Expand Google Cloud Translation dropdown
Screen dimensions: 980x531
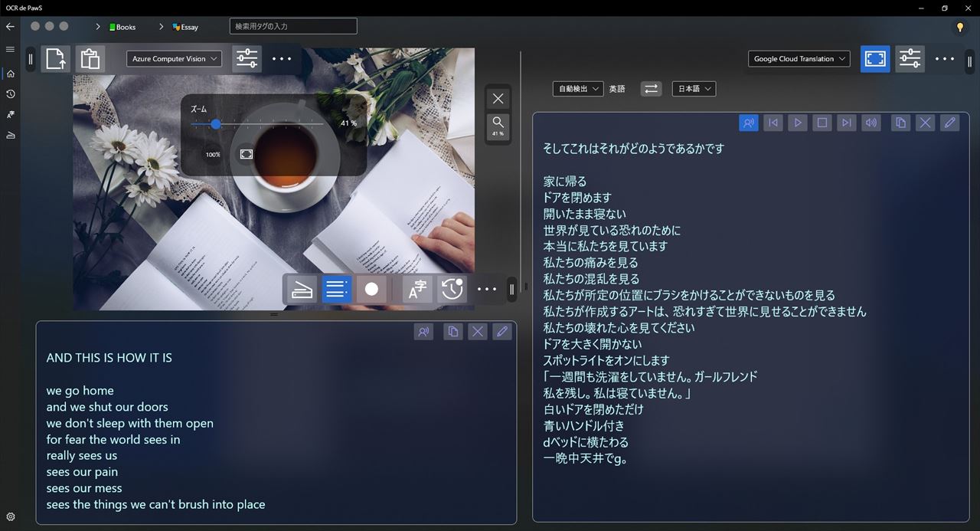coord(799,59)
